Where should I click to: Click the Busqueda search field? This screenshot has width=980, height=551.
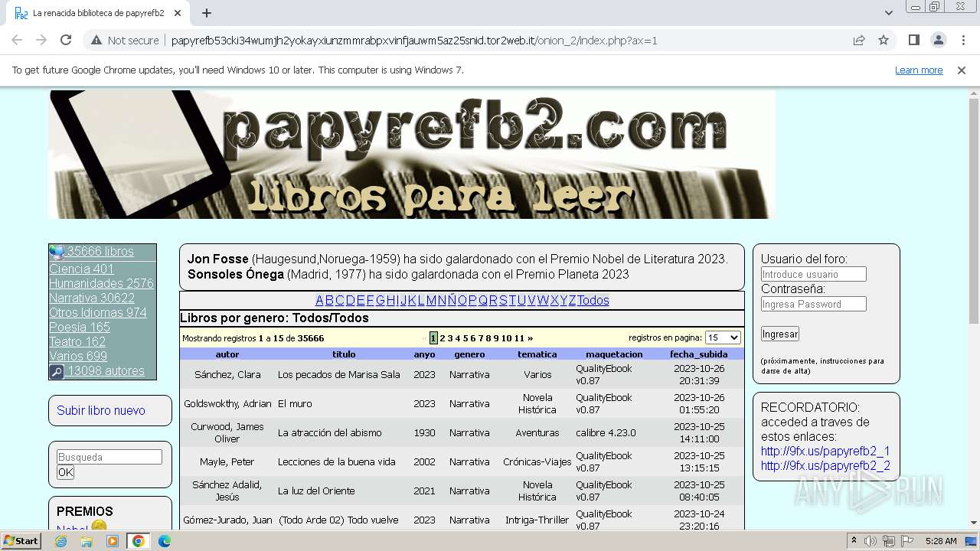(109, 457)
